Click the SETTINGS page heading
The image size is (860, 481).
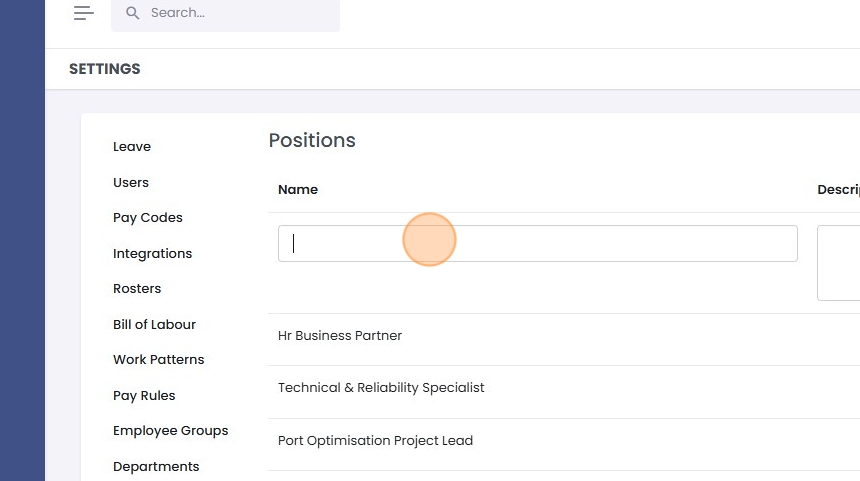coord(105,70)
